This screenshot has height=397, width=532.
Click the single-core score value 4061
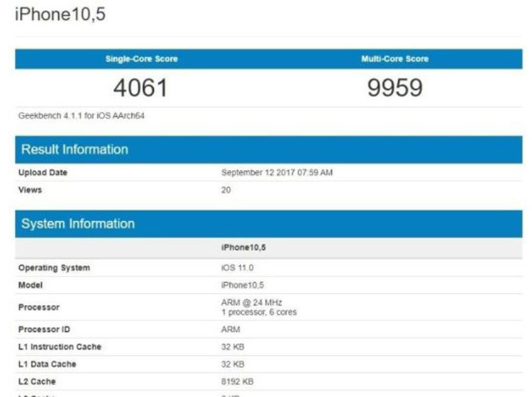point(140,88)
